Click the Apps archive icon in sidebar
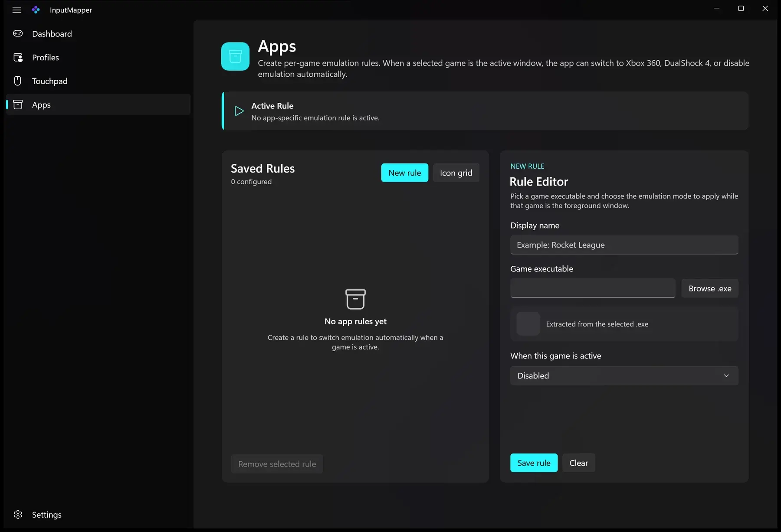This screenshot has height=532, width=781. coord(18,104)
